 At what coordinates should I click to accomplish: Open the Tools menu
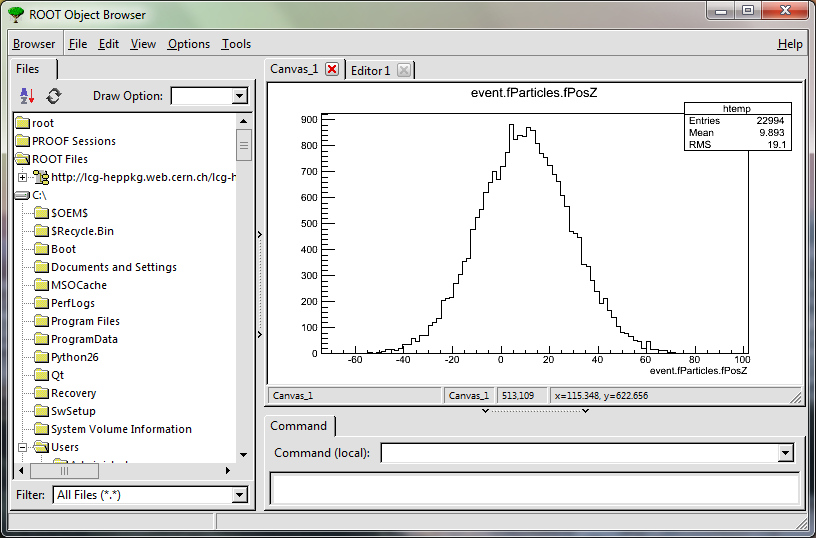coord(236,44)
